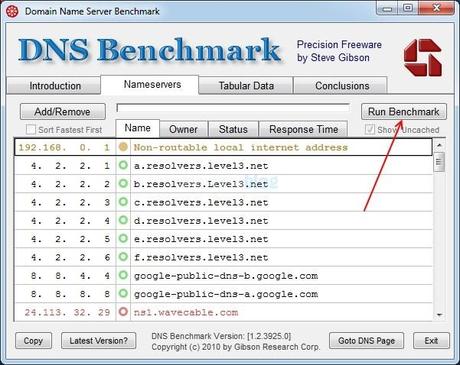Click the IP address 4.2.2.6
This screenshot has width=460, height=365.
tap(70, 257)
